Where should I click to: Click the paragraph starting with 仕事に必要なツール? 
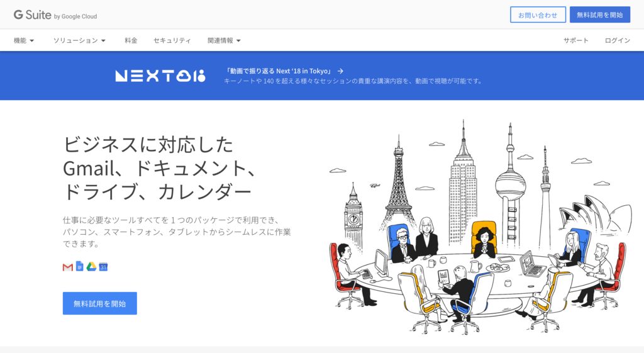click(x=177, y=232)
